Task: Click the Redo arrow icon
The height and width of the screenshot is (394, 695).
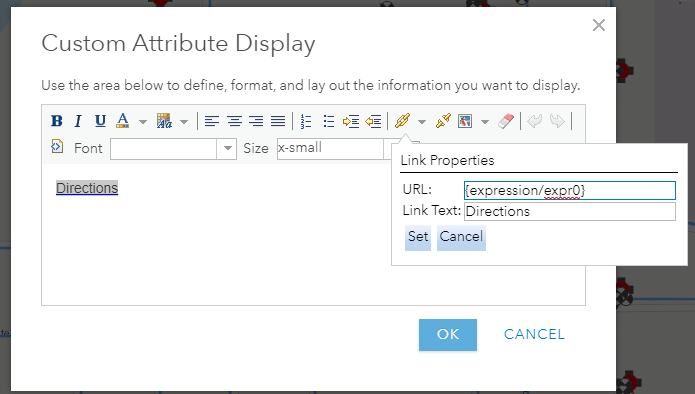Action: 557,121
